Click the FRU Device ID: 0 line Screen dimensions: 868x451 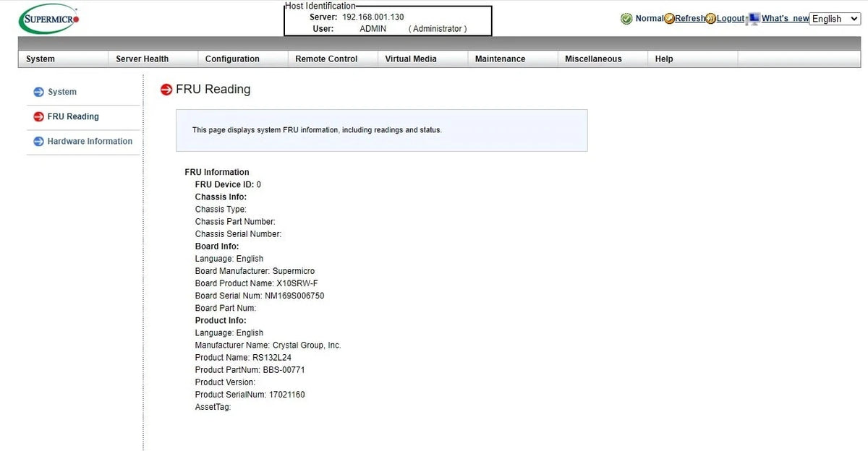coord(228,185)
